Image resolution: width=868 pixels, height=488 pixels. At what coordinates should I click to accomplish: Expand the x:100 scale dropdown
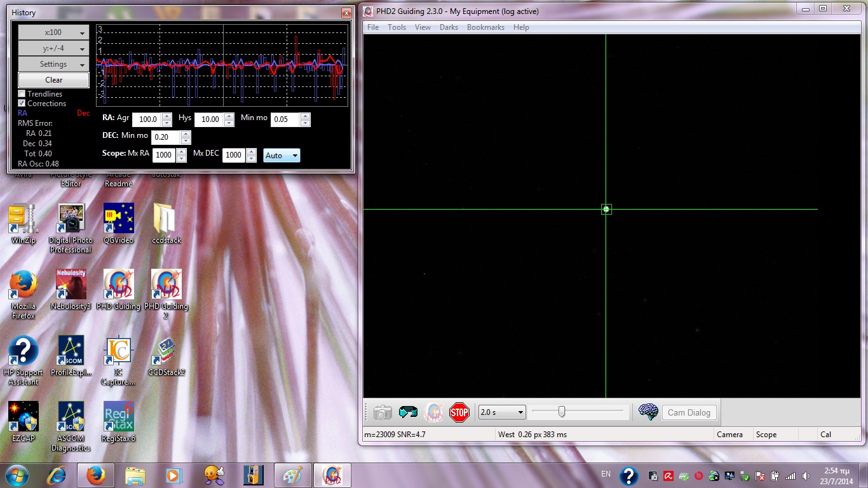[x=53, y=32]
